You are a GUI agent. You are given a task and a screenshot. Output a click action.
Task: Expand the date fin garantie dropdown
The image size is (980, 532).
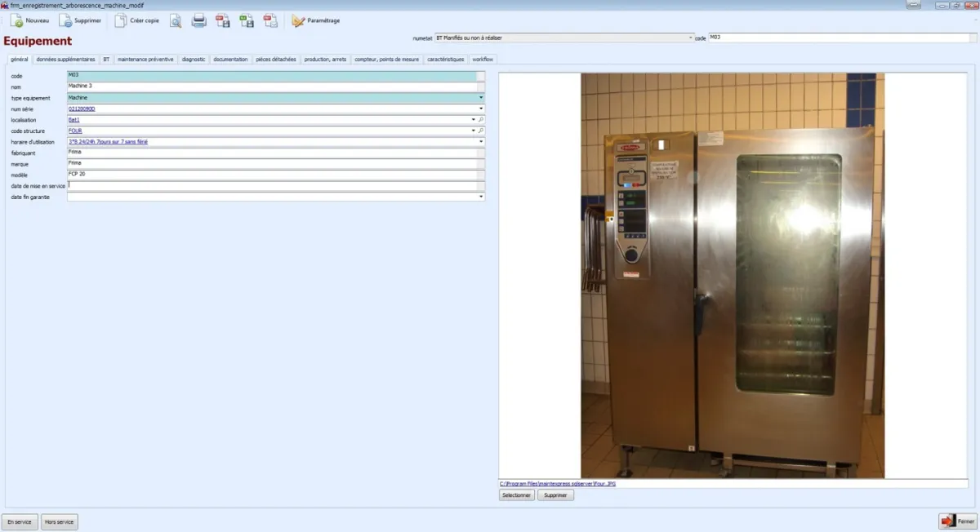pyautogui.click(x=481, y=197)
